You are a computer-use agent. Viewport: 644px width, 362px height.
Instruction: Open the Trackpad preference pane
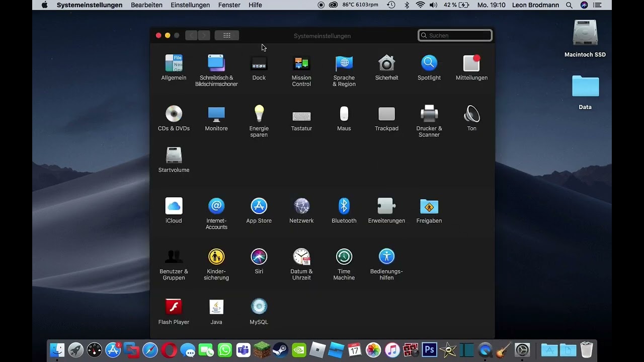point(386,118)
